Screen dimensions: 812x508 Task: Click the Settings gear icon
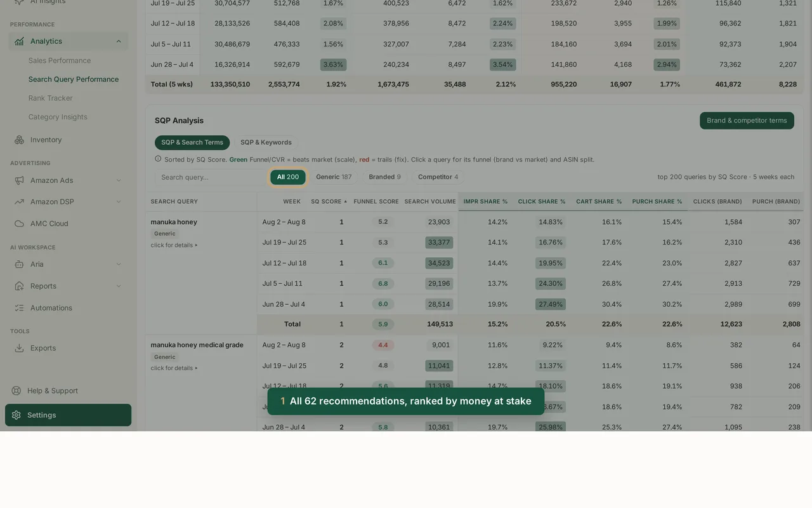(16, 415)
